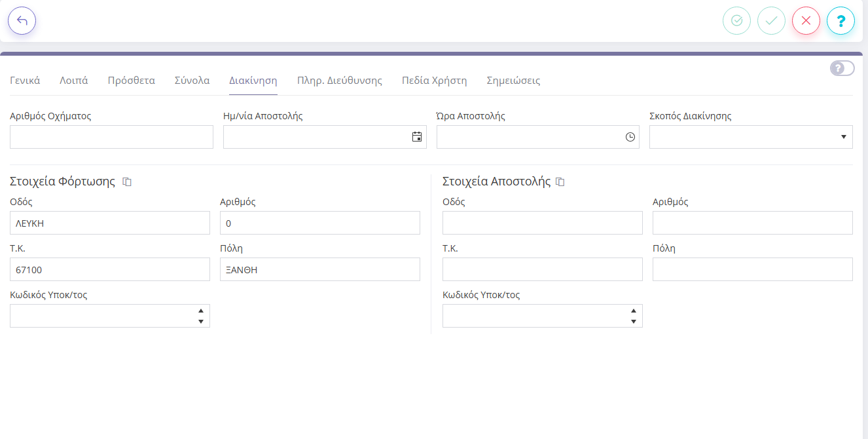The height and width of the screenshot is (439, 868).
Task: Click the Οδός field under Στοιχεία Αποστολής
Action: coord(542,223)
